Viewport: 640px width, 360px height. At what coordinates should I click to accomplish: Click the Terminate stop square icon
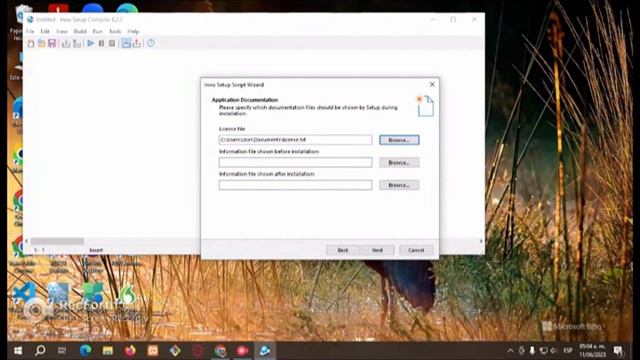(112, 43)
